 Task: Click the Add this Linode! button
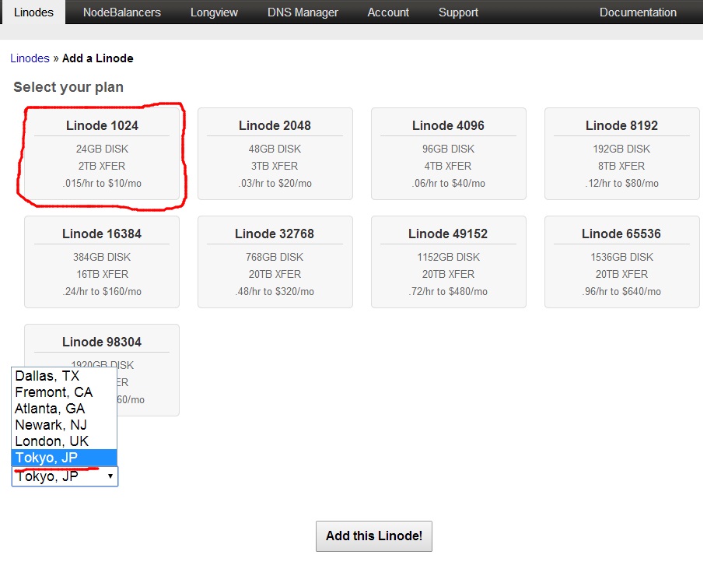click(x=374, y=536)
